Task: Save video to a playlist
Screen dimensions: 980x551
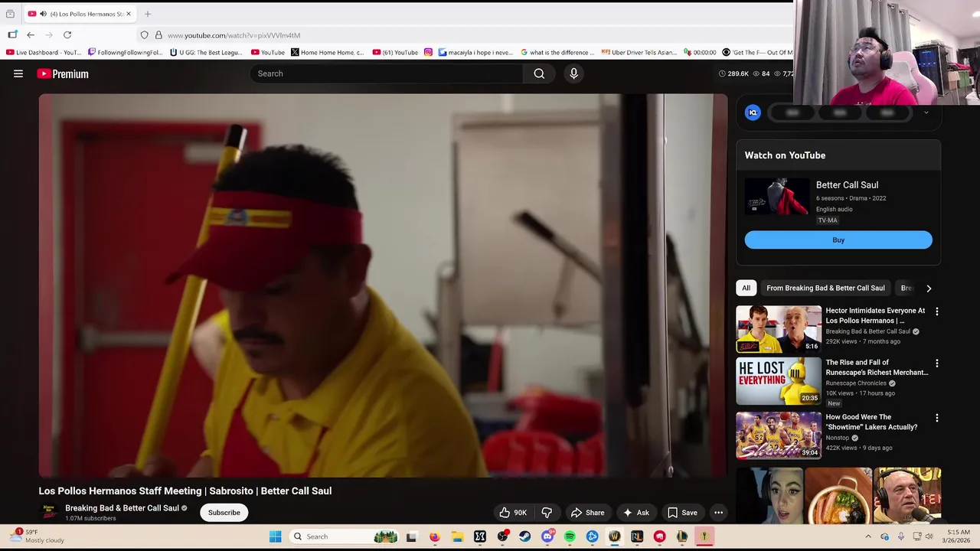Action: [x=681, y=513]
